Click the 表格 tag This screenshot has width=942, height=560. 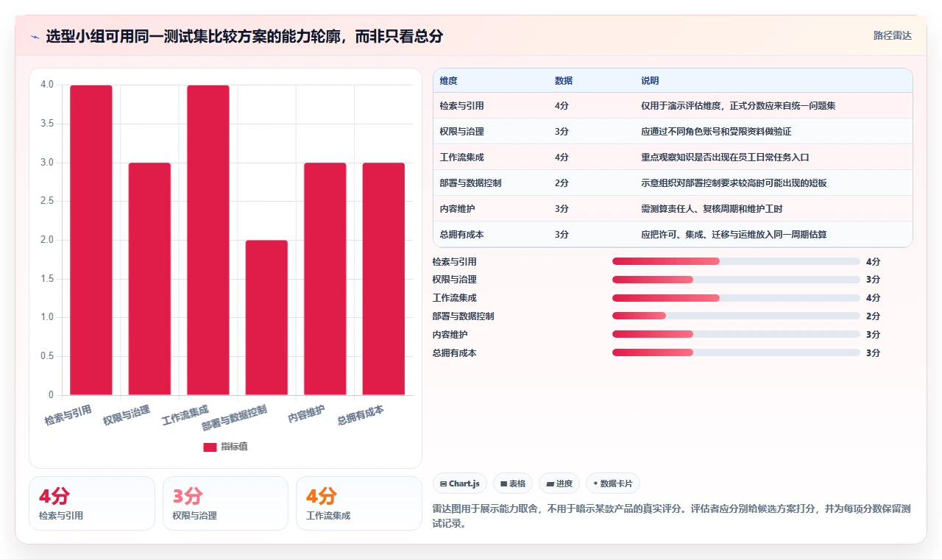click(513, 483)
